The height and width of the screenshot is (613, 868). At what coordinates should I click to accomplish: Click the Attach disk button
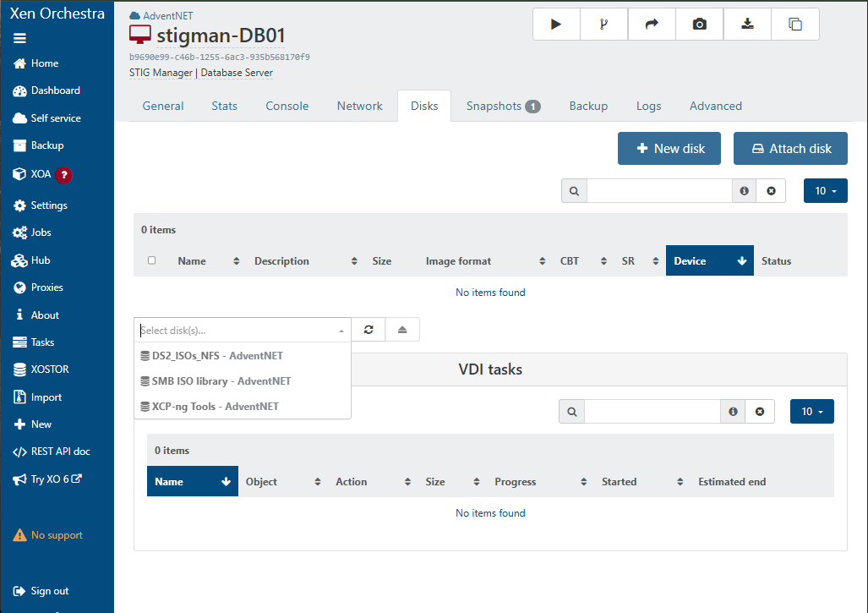[790, 149]
